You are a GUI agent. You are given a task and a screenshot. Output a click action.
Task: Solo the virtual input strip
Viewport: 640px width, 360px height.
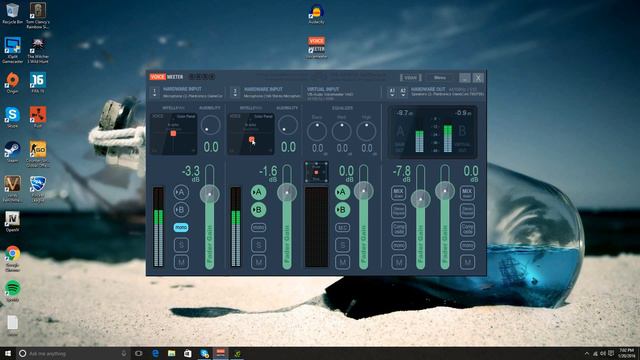point(342,244)
